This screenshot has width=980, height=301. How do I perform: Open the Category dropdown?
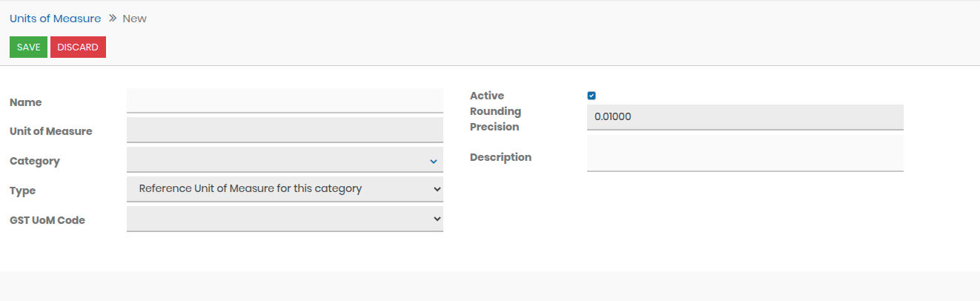pyautogui.click(x=285, y=159)
